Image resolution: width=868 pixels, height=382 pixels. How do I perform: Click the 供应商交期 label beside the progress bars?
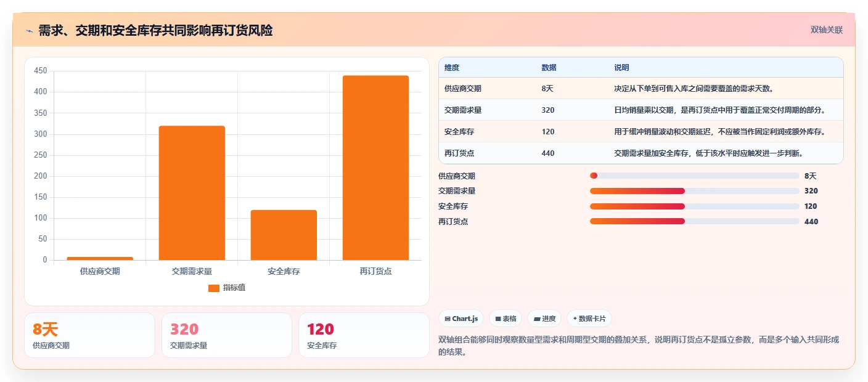457,176
